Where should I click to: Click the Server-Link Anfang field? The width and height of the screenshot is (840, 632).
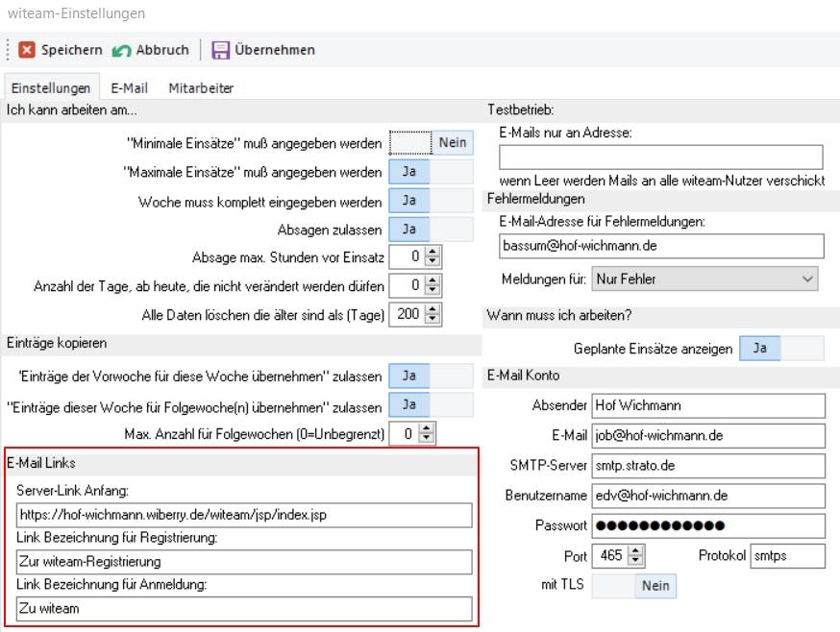(244, 515)
